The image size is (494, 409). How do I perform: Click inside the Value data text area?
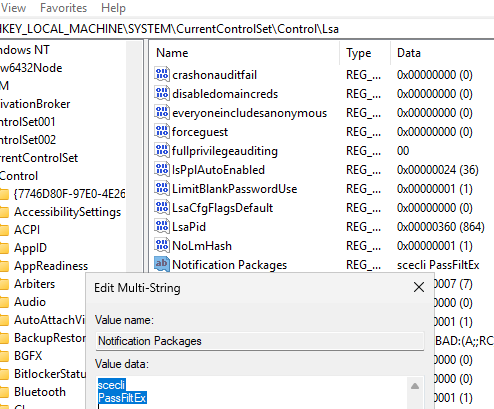click(252, 393)
